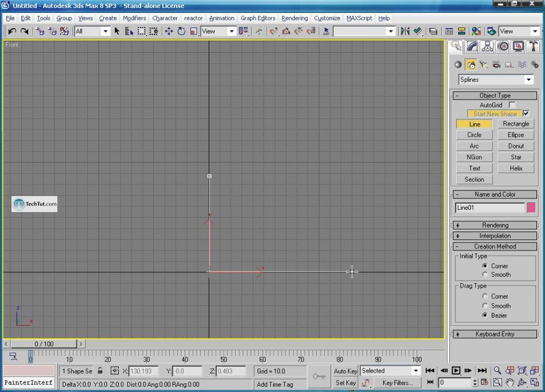This screenshot has width=545, height=392.
Task: Open the key filter Selected dropdown
Action: 390,371
